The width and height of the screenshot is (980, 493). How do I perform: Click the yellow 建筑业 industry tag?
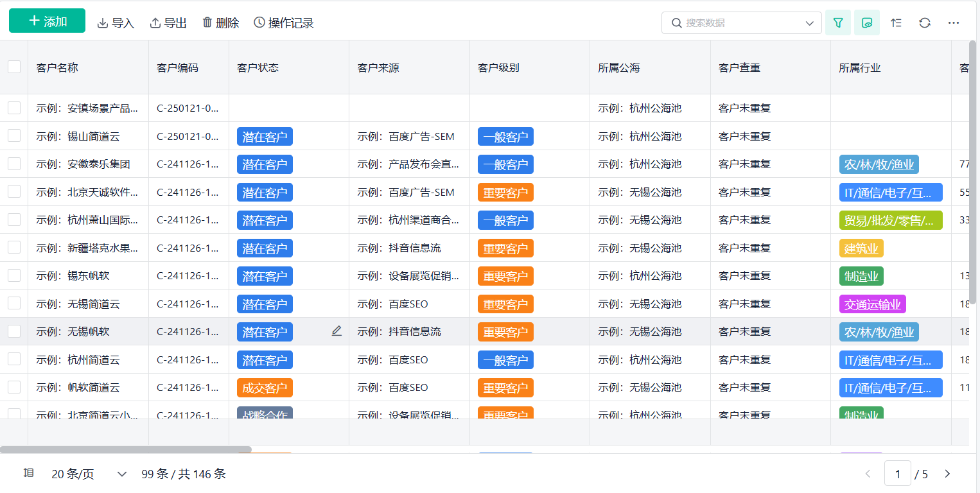[861, 248]
